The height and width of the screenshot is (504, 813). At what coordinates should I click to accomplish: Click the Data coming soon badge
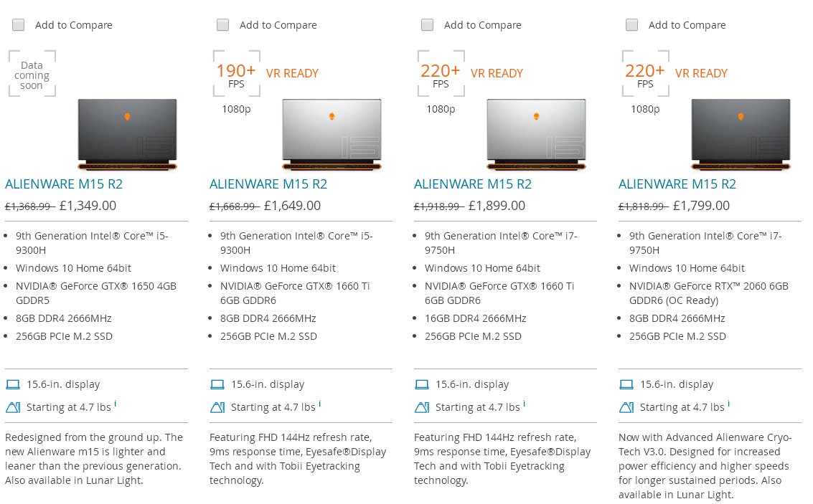pos(32,75)
